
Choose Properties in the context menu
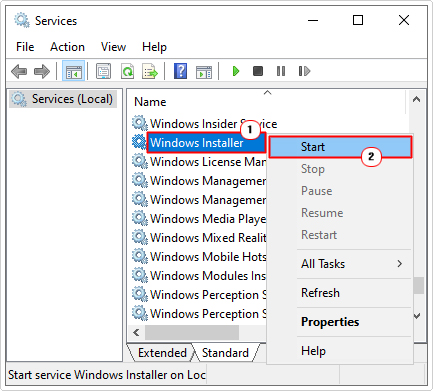[x=340, y=322]
